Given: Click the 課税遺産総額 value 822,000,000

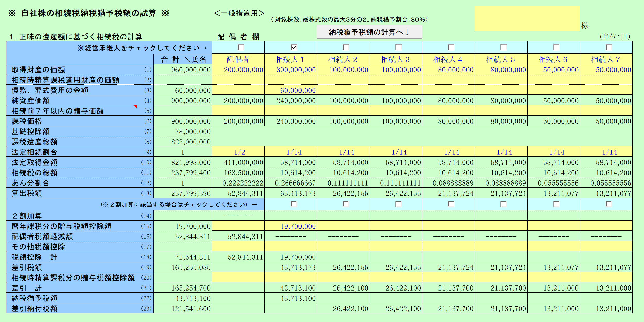Looking at the screenshot, I should click(x=183, y=141).
